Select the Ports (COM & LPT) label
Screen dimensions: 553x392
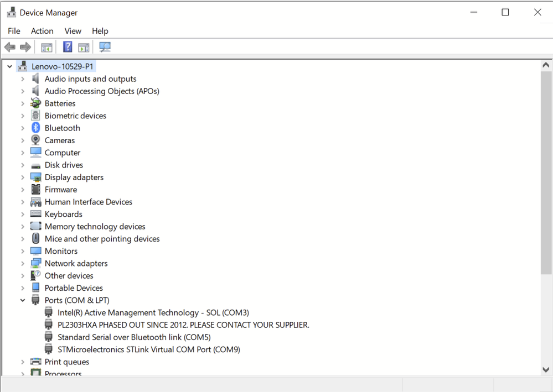click(x=77, y=300)
